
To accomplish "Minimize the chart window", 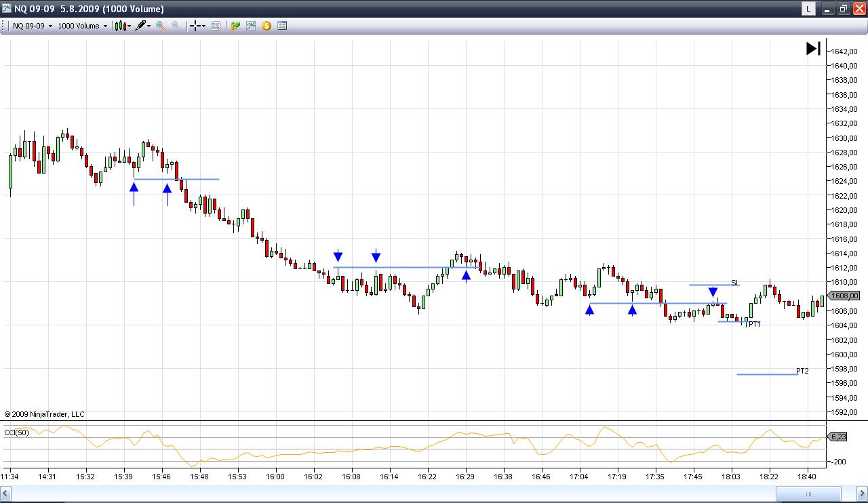I will click(x=827, y=9).
